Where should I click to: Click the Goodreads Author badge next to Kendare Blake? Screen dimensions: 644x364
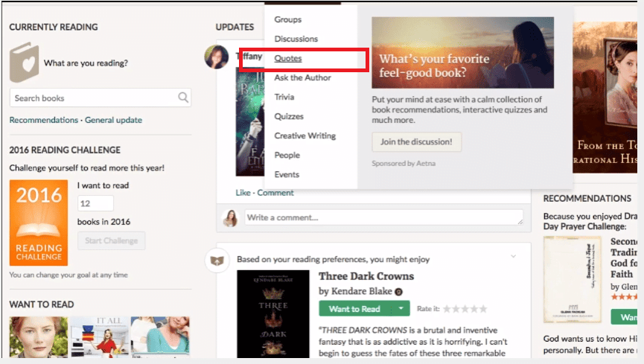398,291
